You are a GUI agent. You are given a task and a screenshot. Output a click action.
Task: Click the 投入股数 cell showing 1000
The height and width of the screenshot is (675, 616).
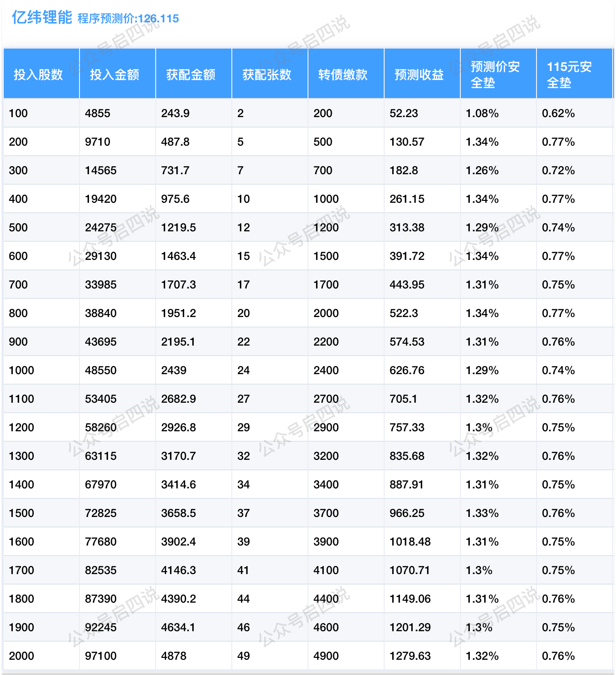point(21,370)
